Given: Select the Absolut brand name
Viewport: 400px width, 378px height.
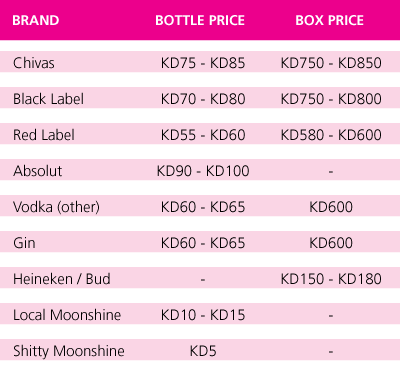Looking at the screenshot, I should (38, 171).
